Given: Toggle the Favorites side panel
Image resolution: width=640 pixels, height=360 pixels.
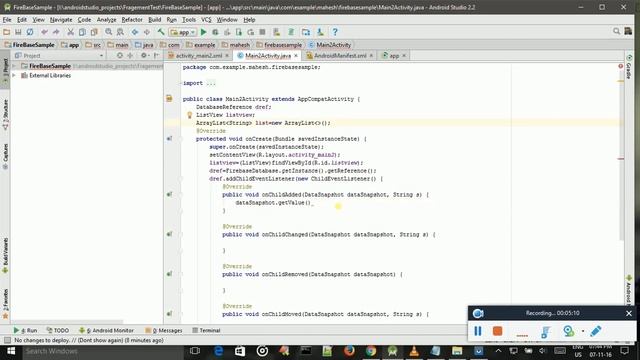Looking at the screenshot, I should click(5, 304).
